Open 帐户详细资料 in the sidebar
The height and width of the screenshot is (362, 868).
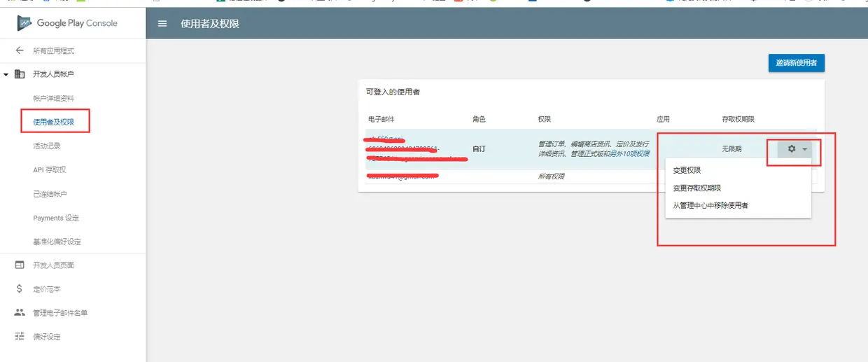pos(53,98)
